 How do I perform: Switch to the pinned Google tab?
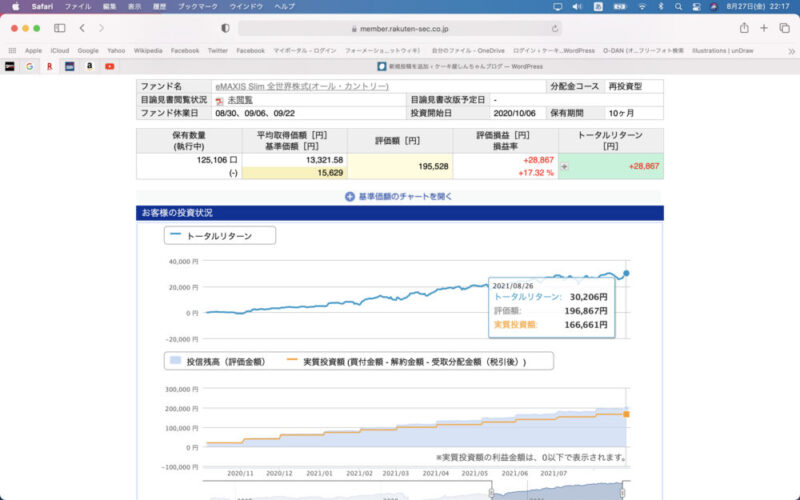(30, 66)
